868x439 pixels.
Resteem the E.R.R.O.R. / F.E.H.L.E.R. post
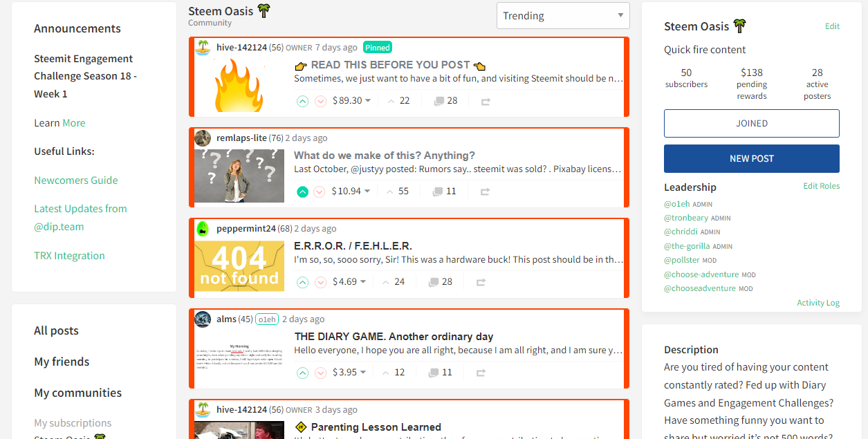point(481,282)
